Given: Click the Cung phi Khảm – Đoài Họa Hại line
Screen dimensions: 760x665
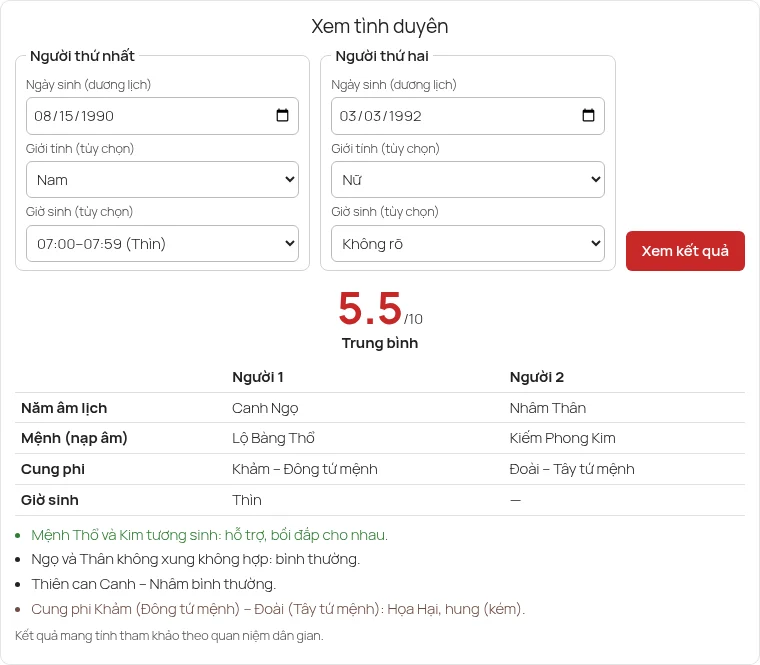Looking at the screenshot, I should point(278,609).
